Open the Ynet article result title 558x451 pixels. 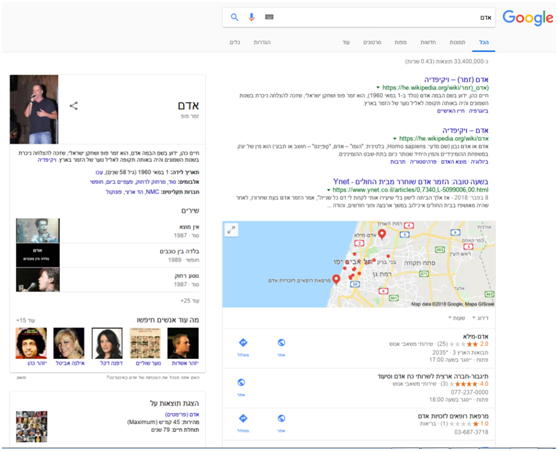(411, 182)
